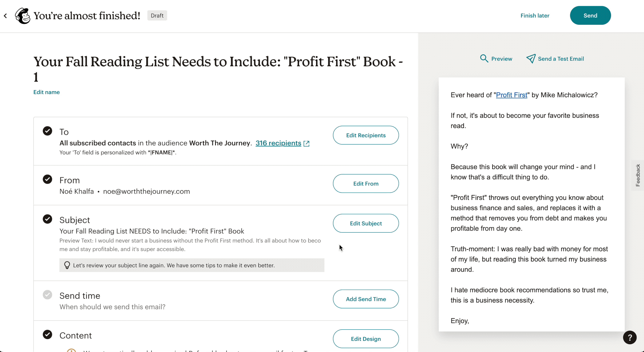Open the 316 recipients link
644x352 pixels.
[x=278, y=143]
